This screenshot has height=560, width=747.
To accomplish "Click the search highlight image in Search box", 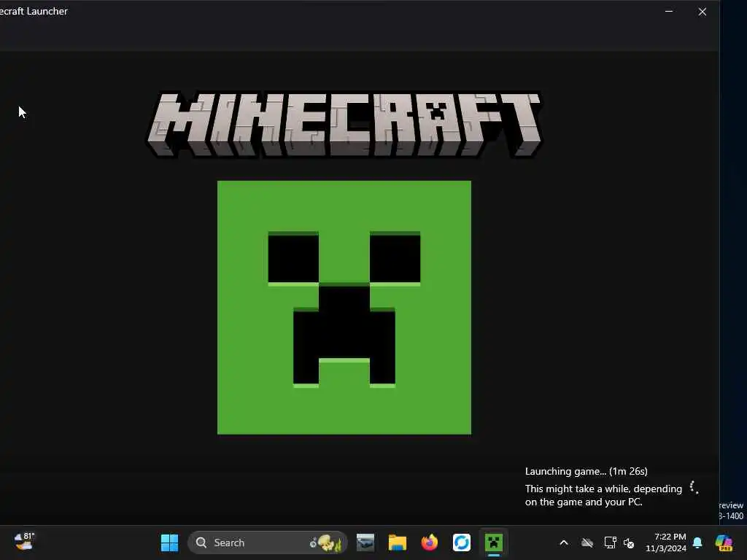I will click(326, 542).
